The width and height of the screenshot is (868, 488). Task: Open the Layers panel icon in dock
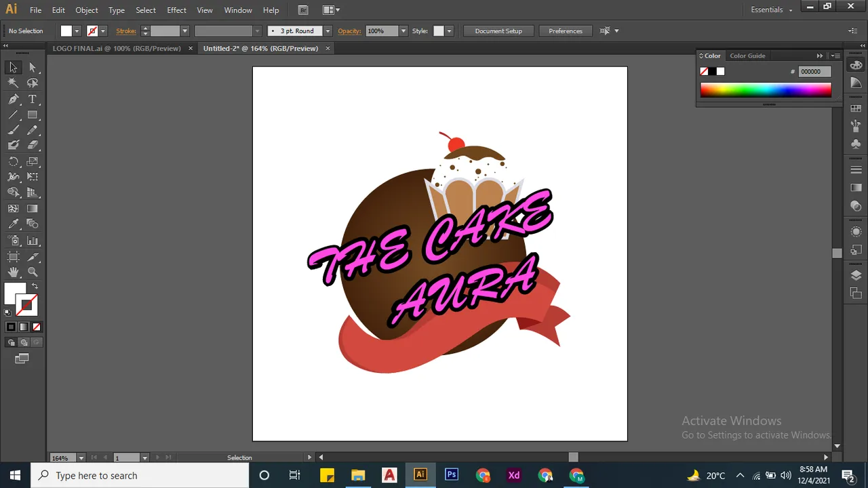856,275
